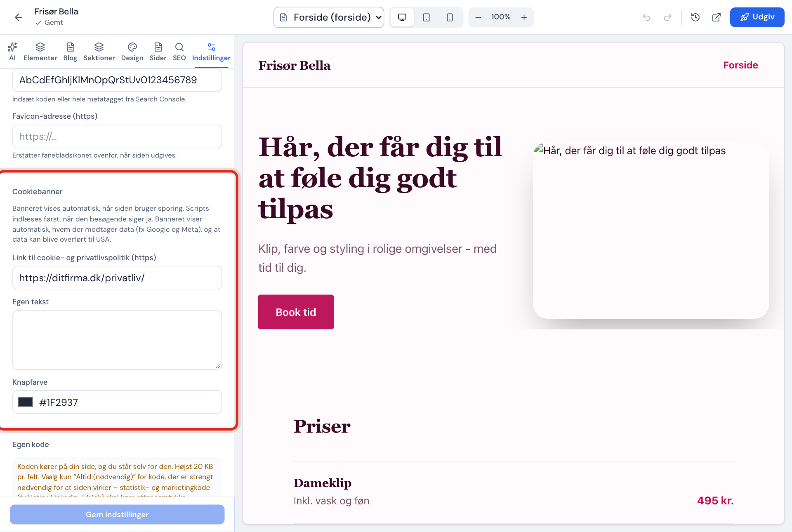The image size is (792, 532).
Task: Switch to desktop preview mode
Action: click(402, 17)
